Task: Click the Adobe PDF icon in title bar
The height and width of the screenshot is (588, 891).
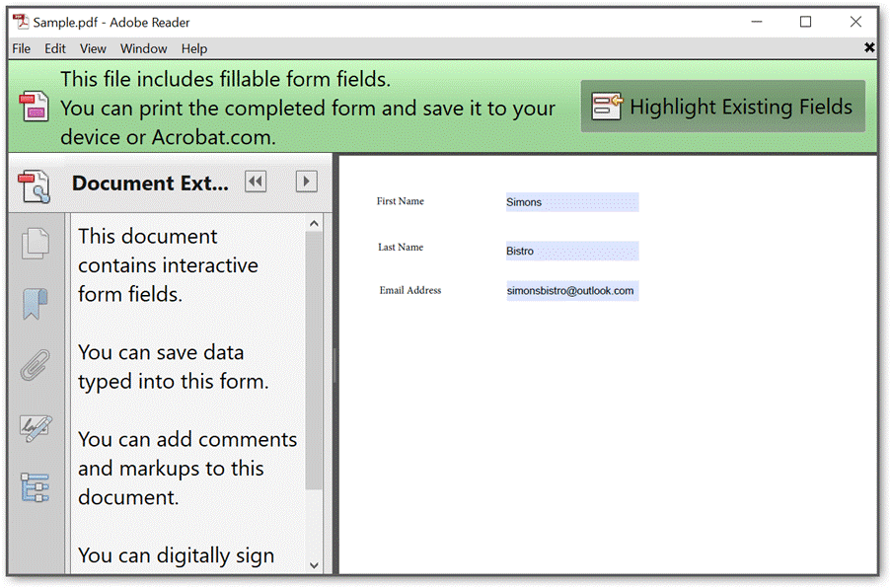Action: tap(21, 22)
